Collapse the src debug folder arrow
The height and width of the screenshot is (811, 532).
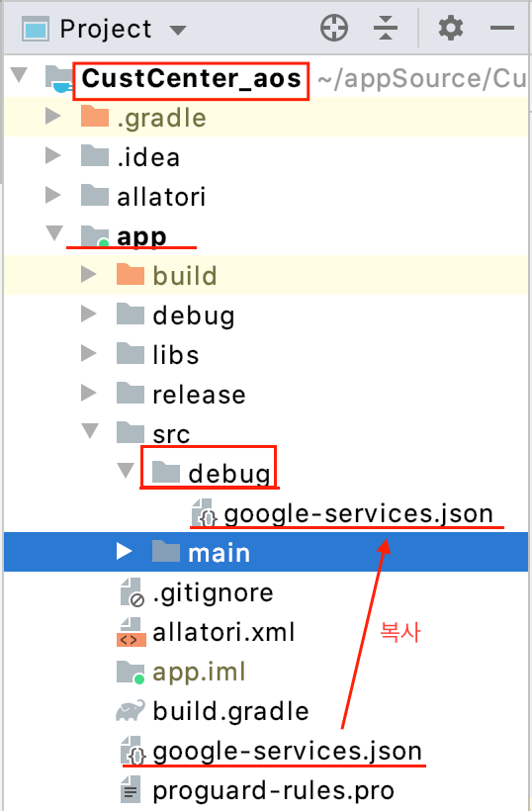126,470
